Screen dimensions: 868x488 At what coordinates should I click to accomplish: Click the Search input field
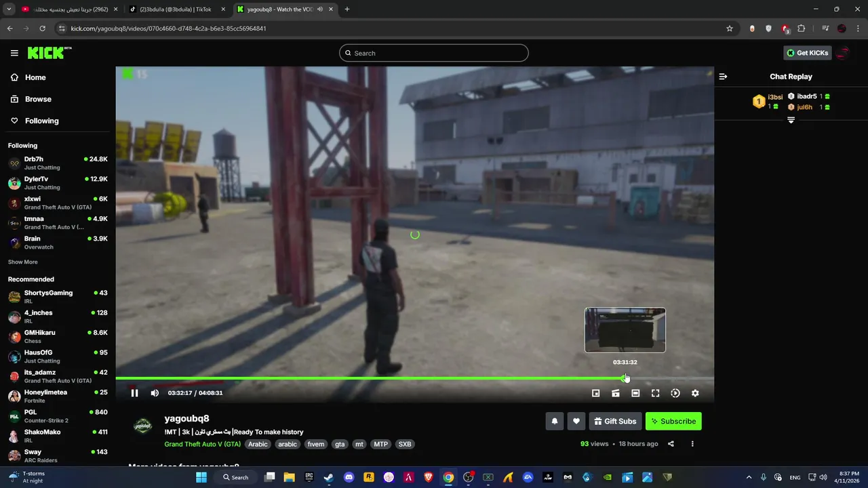434,53
